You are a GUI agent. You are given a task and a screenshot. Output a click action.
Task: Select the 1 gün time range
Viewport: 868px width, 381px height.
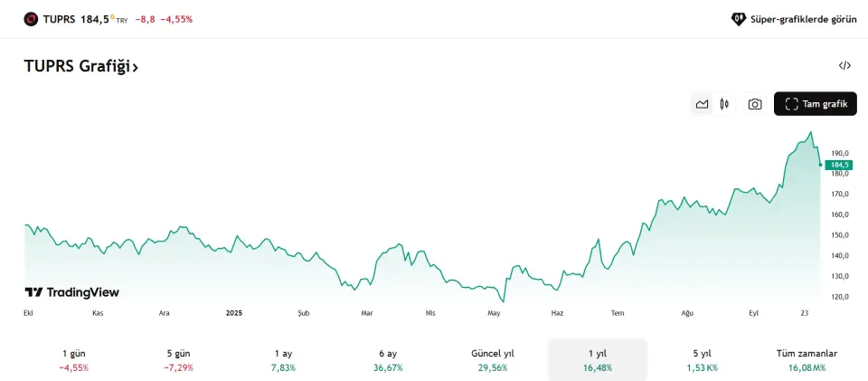[x=74, y=360]
